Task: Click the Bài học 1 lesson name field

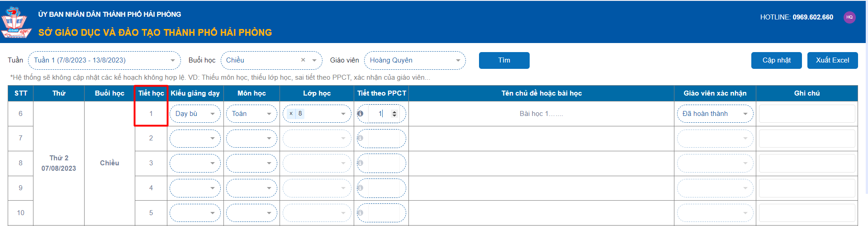Action: [541, 114]
